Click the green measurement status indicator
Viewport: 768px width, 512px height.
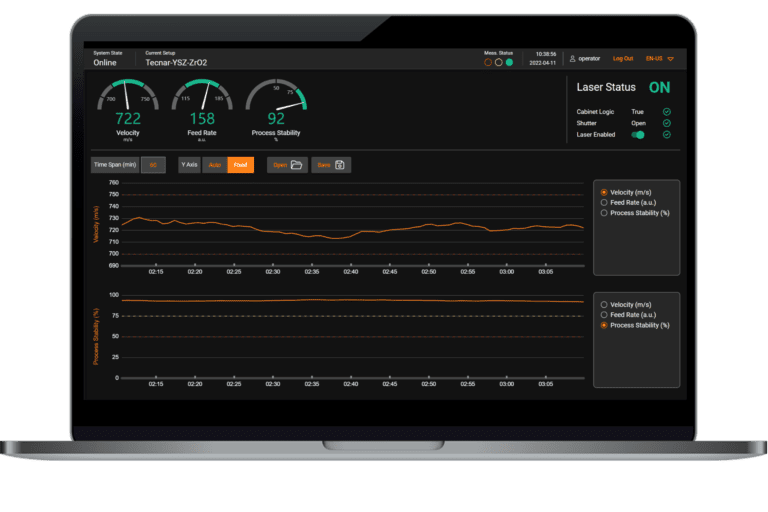(509, 62)
